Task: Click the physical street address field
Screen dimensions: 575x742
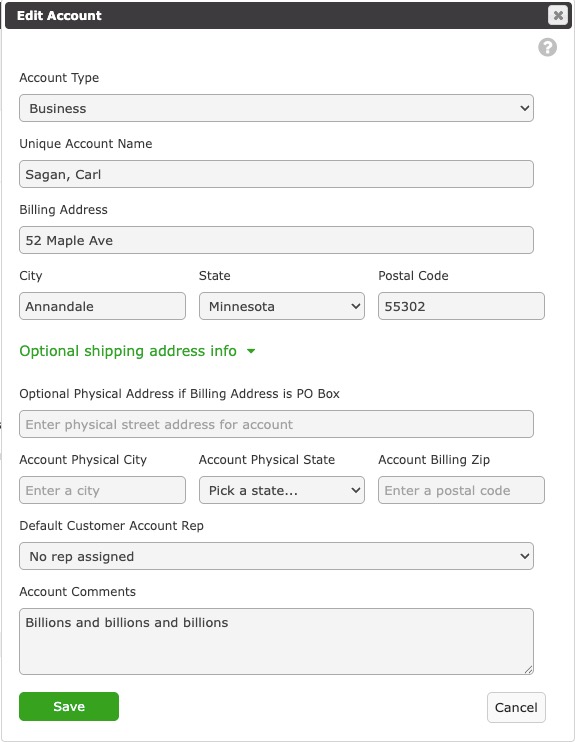Action: (276, 424)
